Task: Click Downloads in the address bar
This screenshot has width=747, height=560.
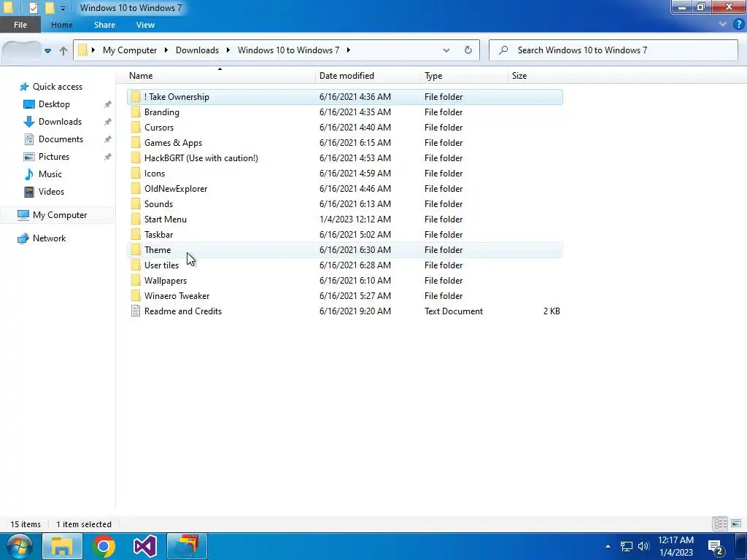Action: (197, 50)
